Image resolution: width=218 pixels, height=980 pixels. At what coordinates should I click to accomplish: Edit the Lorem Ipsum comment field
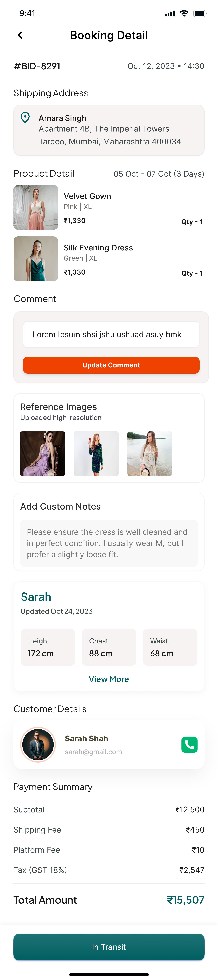point(111,334)
